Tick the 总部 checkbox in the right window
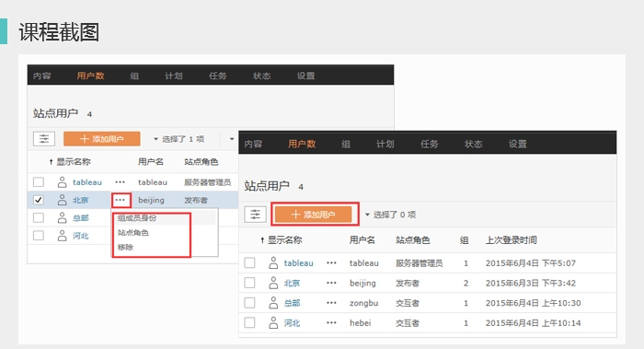The width and height of the screenshot is (644, 349). [249, 303]
